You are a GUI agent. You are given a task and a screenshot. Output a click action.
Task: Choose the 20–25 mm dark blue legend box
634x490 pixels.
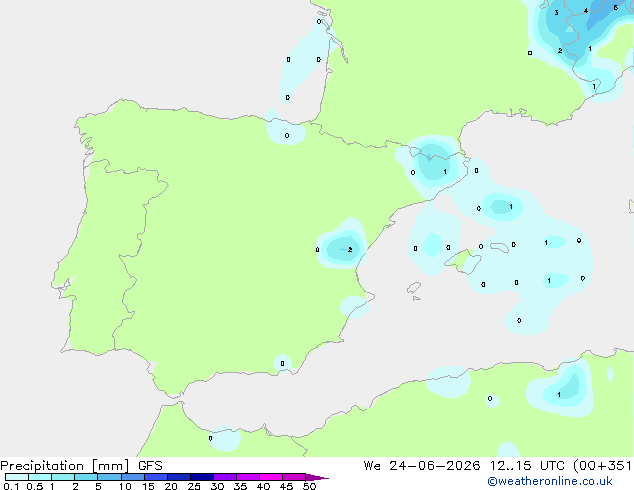tap(179, 477)
